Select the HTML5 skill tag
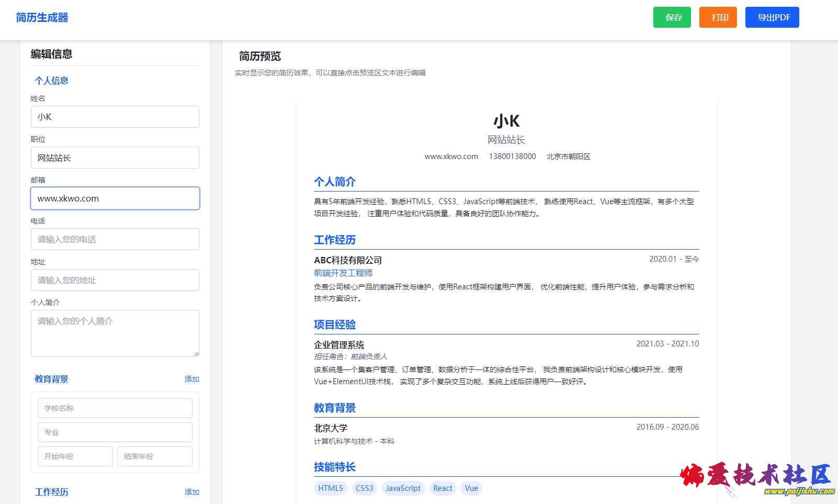This screenshot has width=838, height=504. (330, 488)
